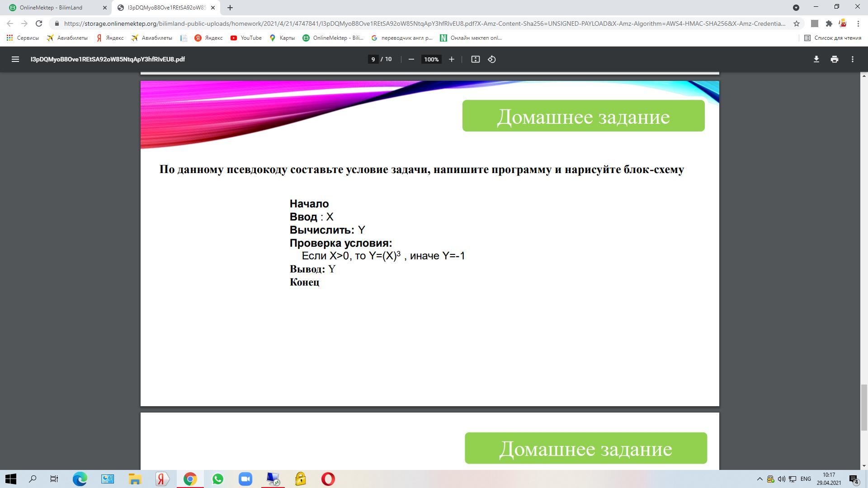Reload the current page

(x=39, y=23)
